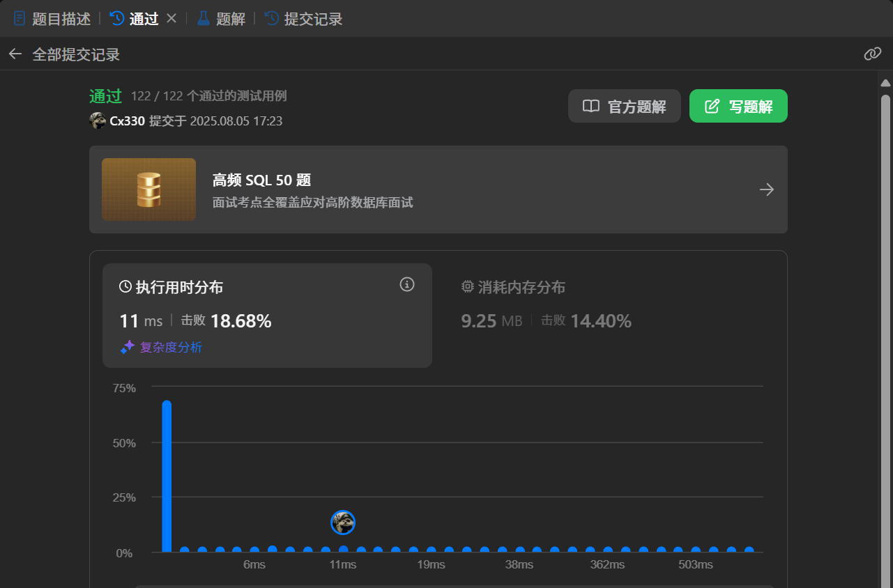Click 全部提交记录 back link
Image resolution: width=893 pixels, height=588 pixels.
click(x=76, y=54)
